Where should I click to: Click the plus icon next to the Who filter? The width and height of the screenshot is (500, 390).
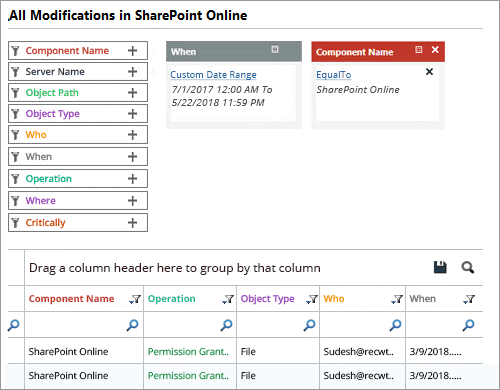click(x=132, y=135)
